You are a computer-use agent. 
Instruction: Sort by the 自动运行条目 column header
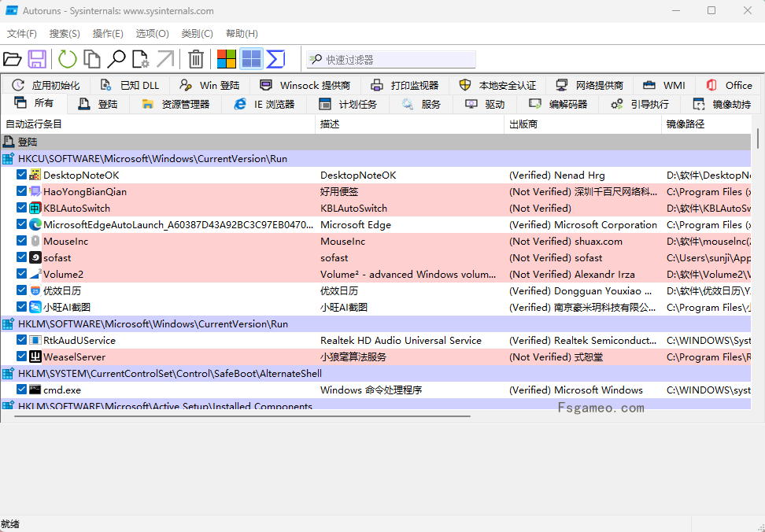coord(158,124)
